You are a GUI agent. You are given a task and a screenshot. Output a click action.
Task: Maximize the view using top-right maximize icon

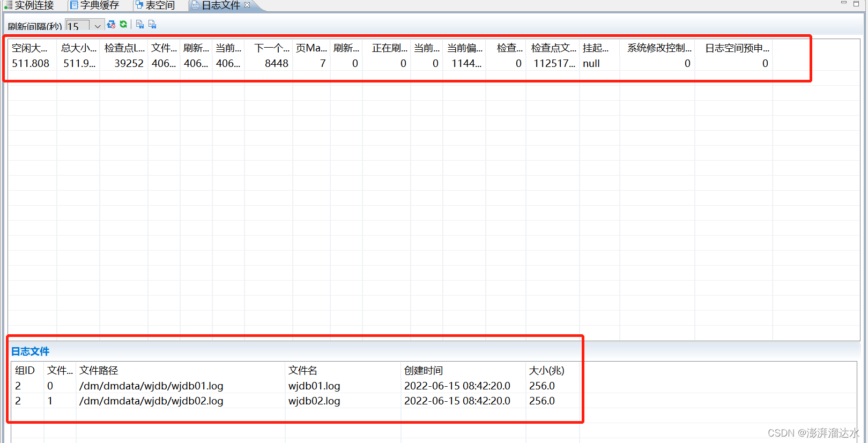point(856,3)
